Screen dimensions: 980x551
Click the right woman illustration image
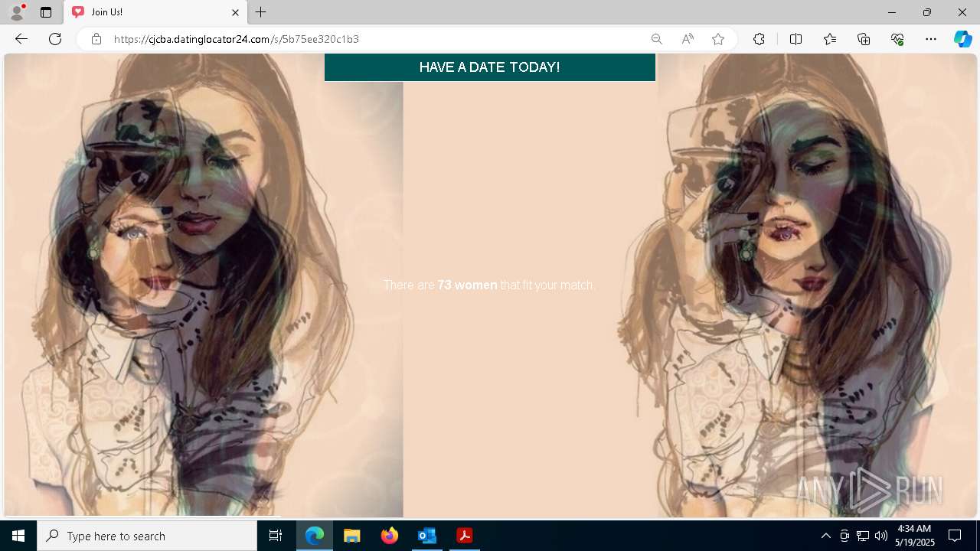pos(817,285)
